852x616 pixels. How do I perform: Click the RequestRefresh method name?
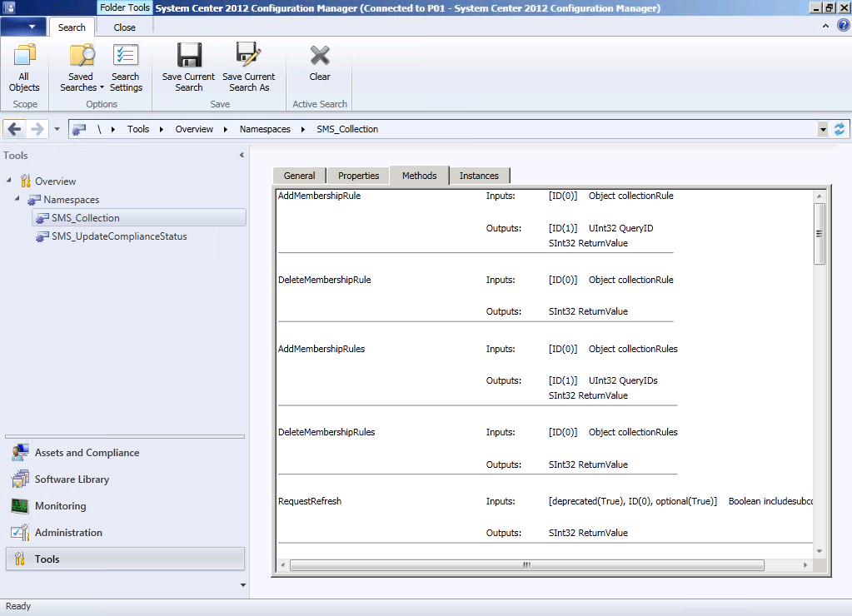pyautogui.click(x=310, y=501)
